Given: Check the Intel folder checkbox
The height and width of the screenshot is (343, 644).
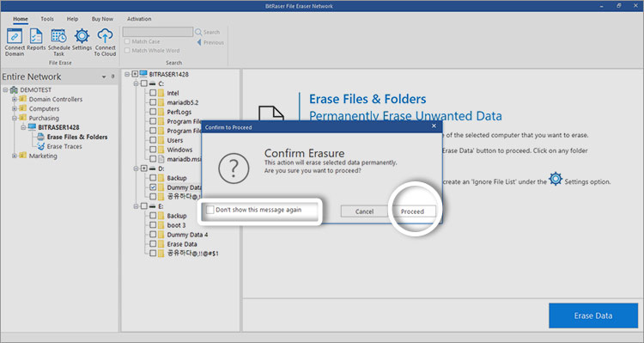Looking at the screenshot, I should (153, 93).
